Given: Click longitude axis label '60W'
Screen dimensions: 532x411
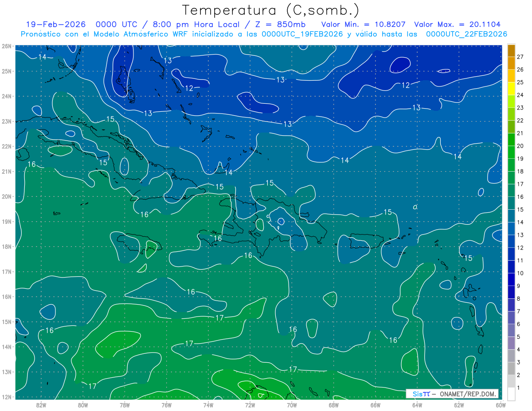Looking at the screenshot, I should [x=501, y=404].
